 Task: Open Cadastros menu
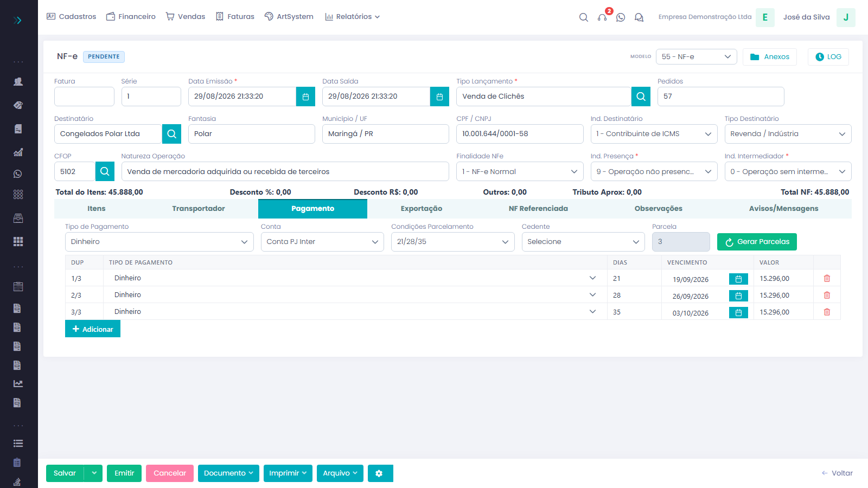(71, 17)
